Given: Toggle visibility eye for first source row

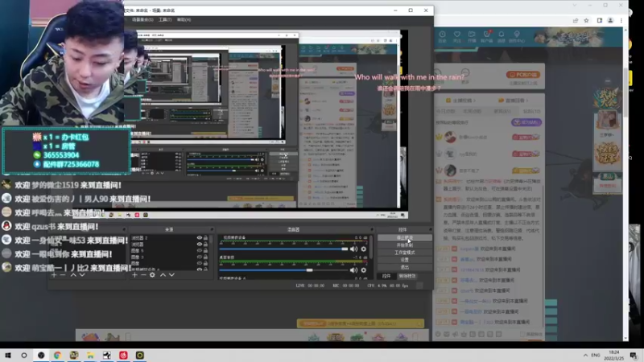Looking at the screenshot, I should (200, 237).
